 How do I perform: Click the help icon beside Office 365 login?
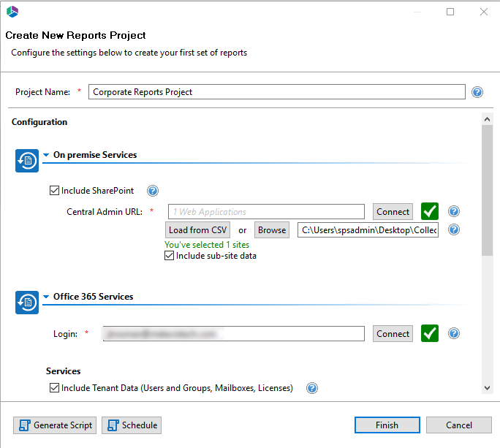pos(454,334)
